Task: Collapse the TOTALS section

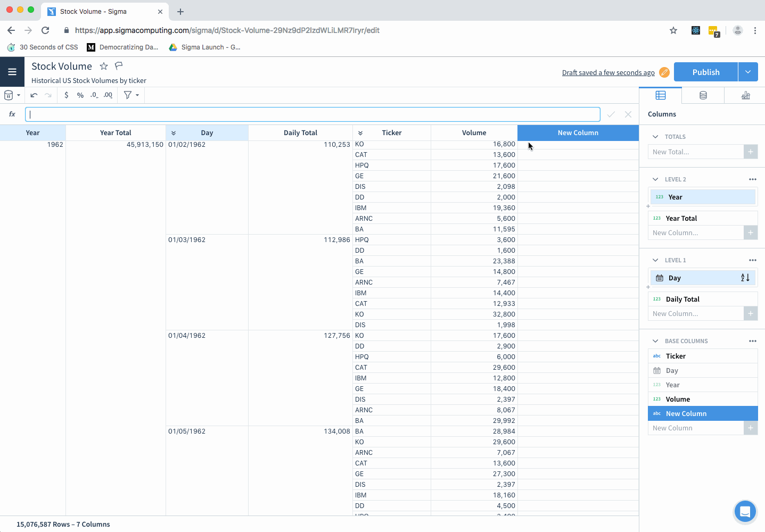Action: (655, 137)
